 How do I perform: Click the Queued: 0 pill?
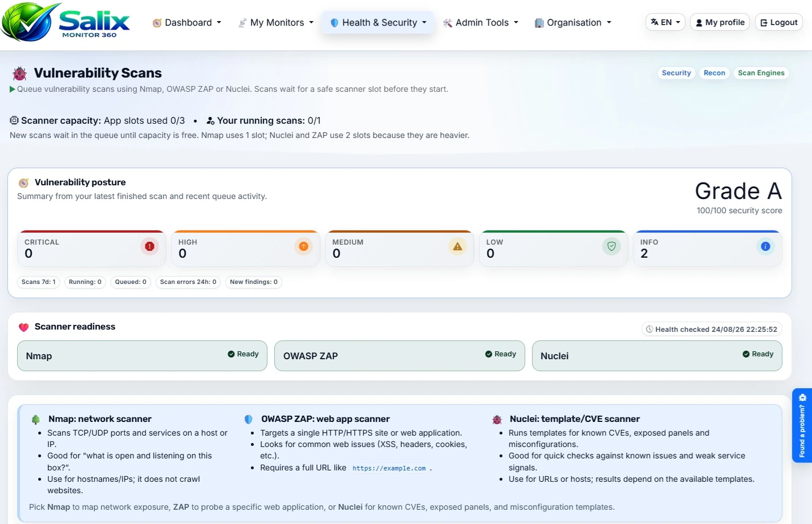point(131,282)
